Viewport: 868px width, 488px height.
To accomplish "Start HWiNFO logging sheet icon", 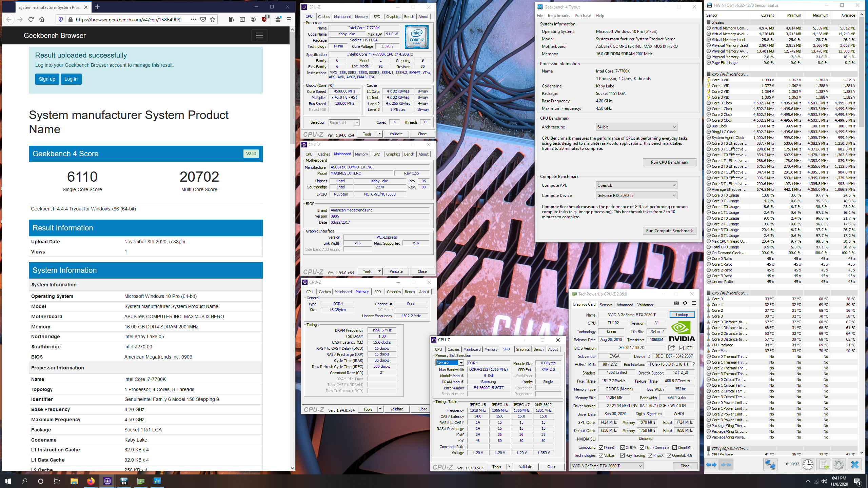I will click(x=824, y=464).
